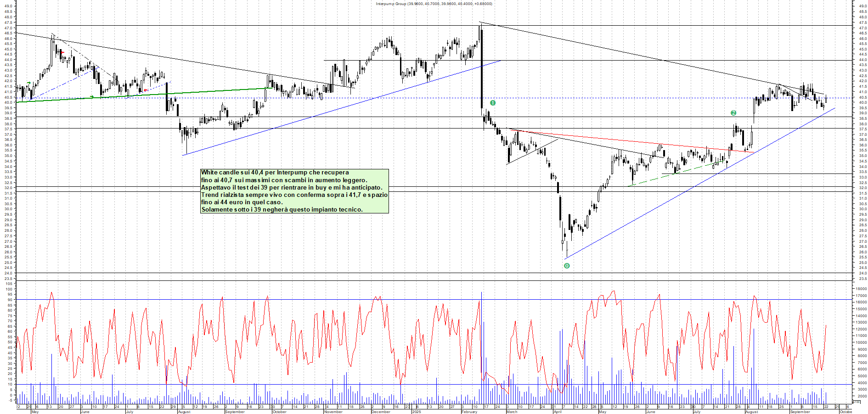Click the Interpump Group chart title
The height and width of the screenshot is (414, 868).
point(434,4)
